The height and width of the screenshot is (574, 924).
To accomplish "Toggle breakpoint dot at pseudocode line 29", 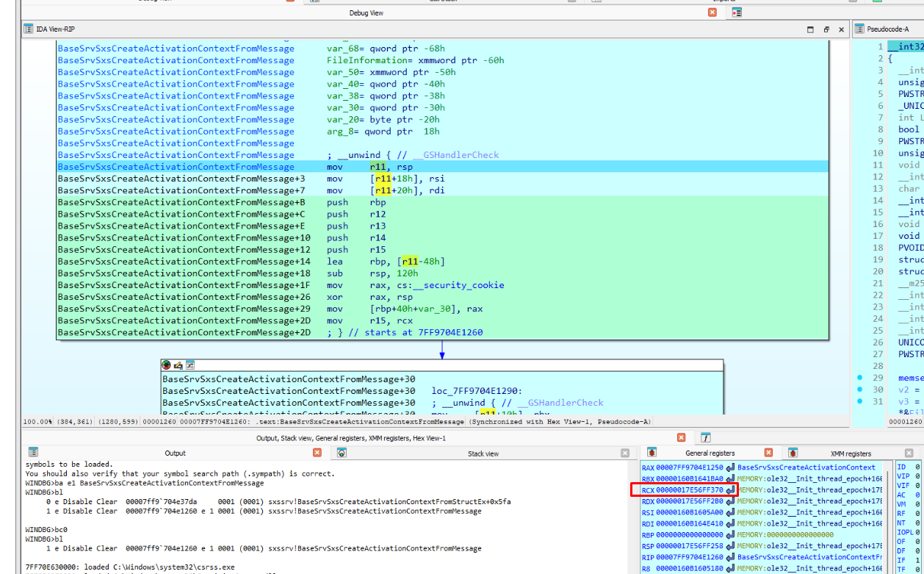I will [860, 378].
